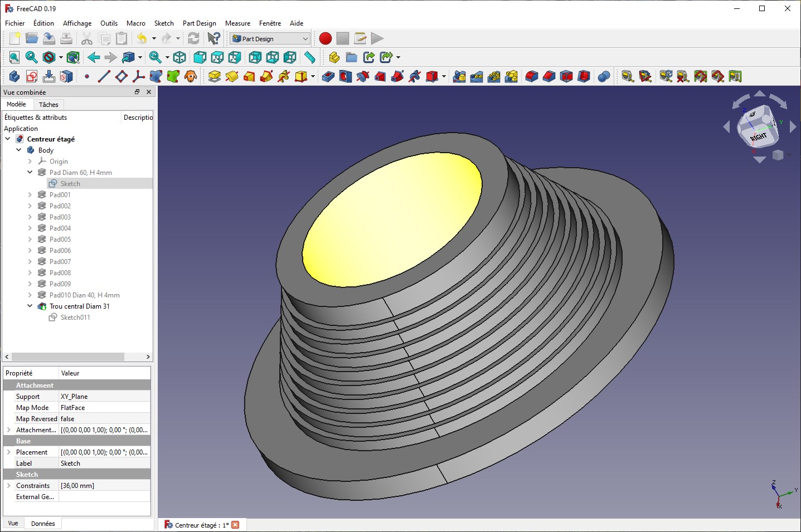Start an angular measurement
This screenshot has height=532, width=801.
tap(645, 76)
